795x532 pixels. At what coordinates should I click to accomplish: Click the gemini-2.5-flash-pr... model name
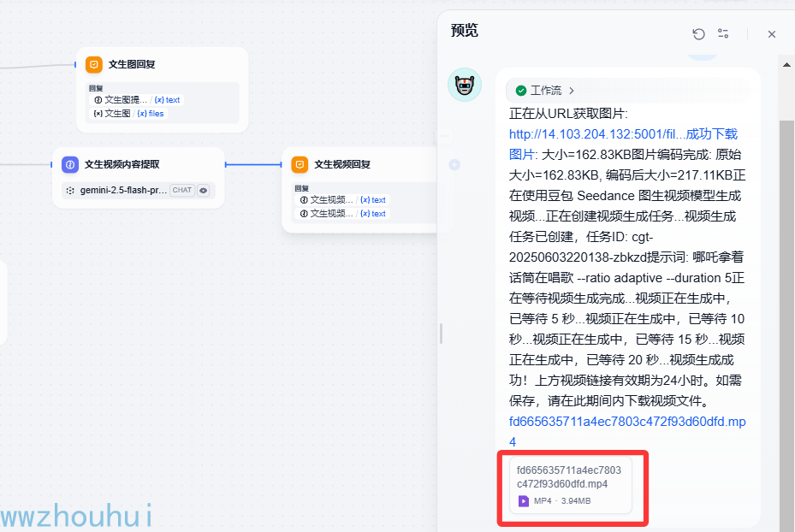coord(123,190)
